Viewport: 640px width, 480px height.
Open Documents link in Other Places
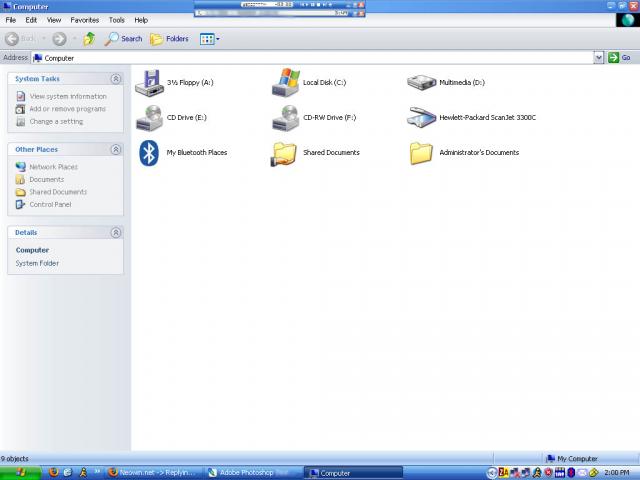47,180
